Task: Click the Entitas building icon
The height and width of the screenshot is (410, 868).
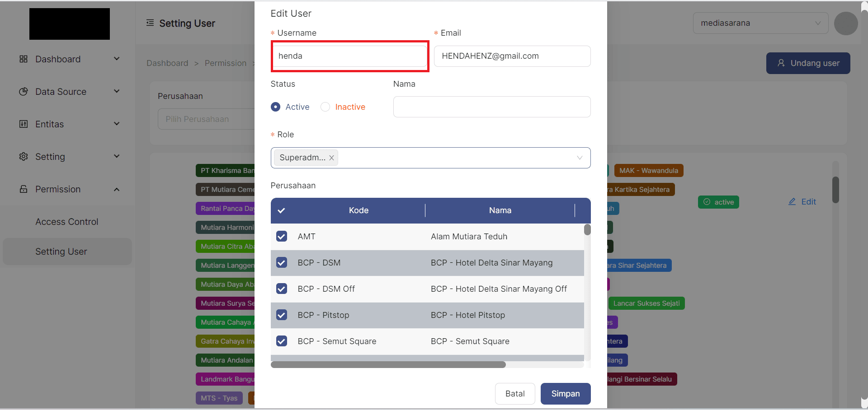Action: 23,124
